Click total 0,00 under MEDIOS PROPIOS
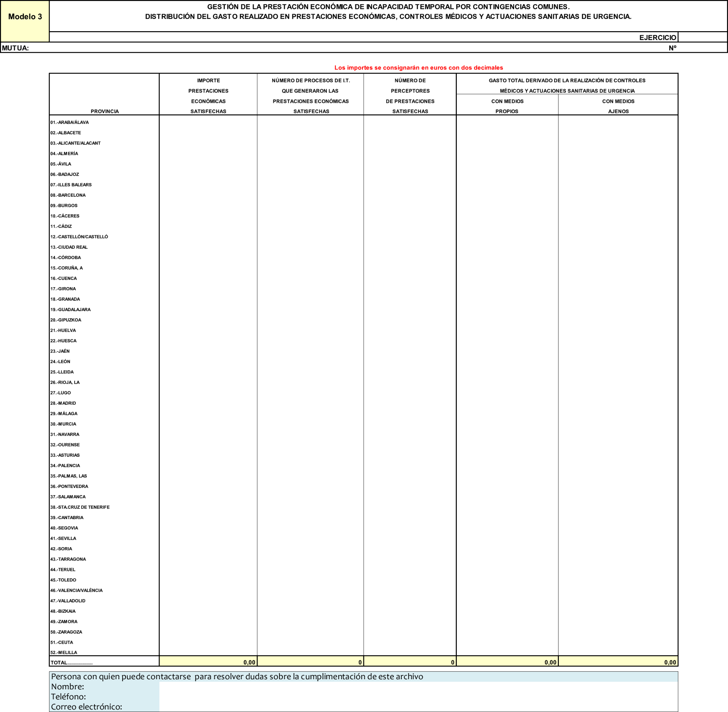 (x=507, y=661)
